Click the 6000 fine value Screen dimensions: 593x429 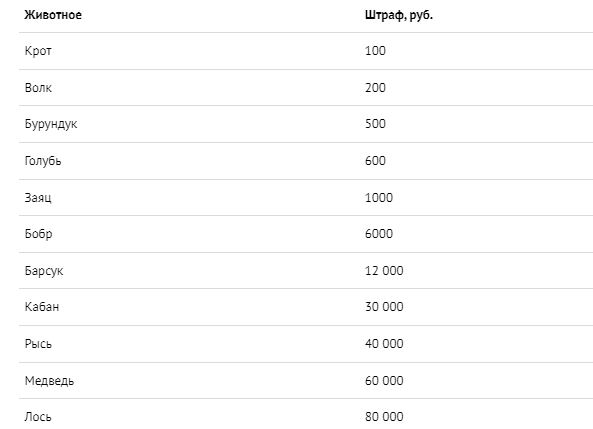tap(379, 234)
